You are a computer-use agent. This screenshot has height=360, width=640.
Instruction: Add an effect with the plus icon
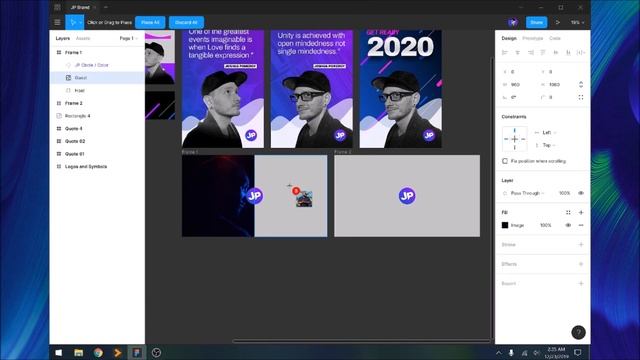tap(581, 264)
